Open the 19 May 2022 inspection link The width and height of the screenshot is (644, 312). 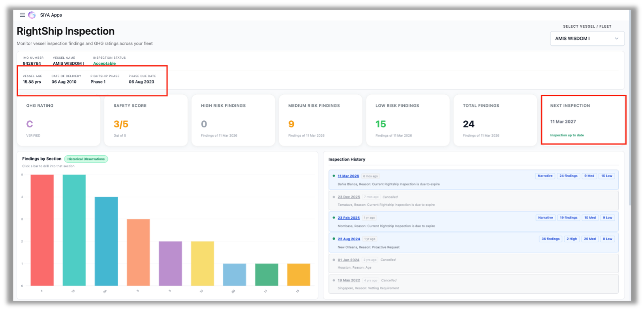[349, 280]
